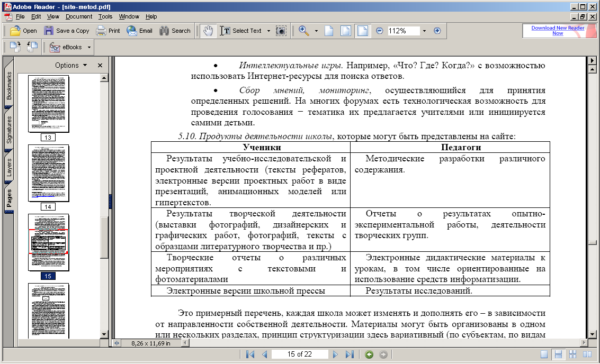Click the zoom percentage field showing 112%
The width and height of the screenshot is (600, 364).
(404, 31)
